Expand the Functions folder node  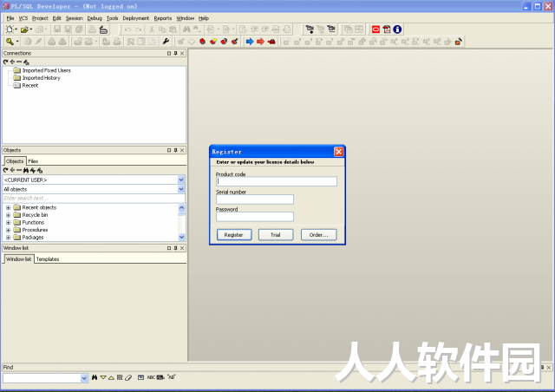[8, 222]
